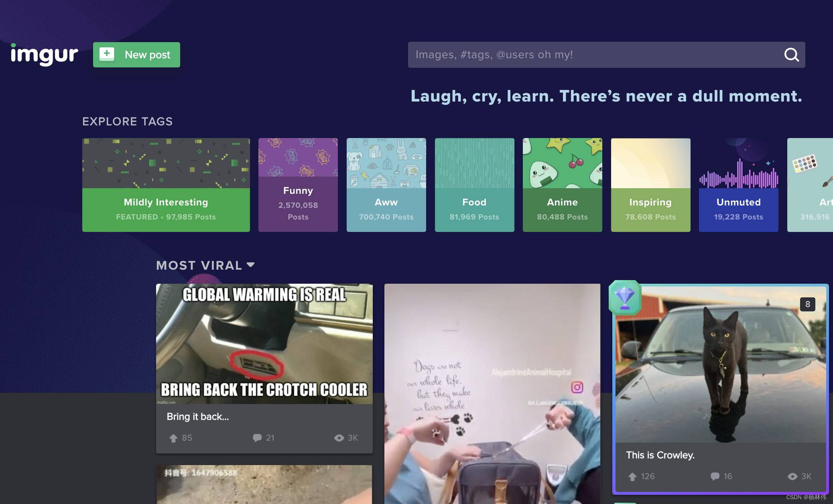Click the search magnifier icon
The width and height of the screenshot is (833, 504).
click(x=791, y=55)
